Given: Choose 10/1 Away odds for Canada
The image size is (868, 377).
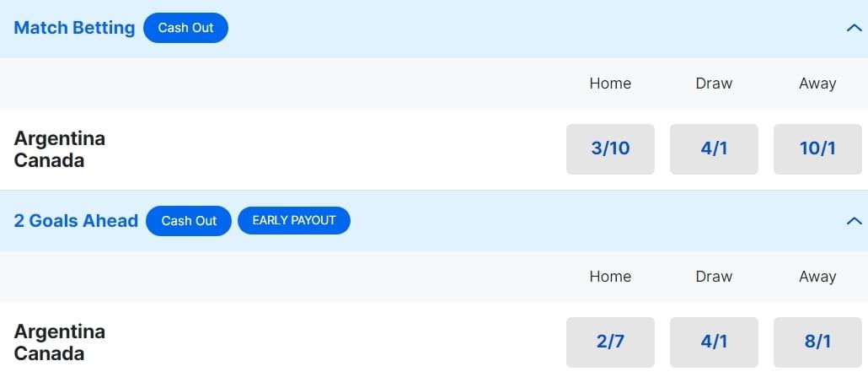Looking at the screenshot, I should point(817,149).
